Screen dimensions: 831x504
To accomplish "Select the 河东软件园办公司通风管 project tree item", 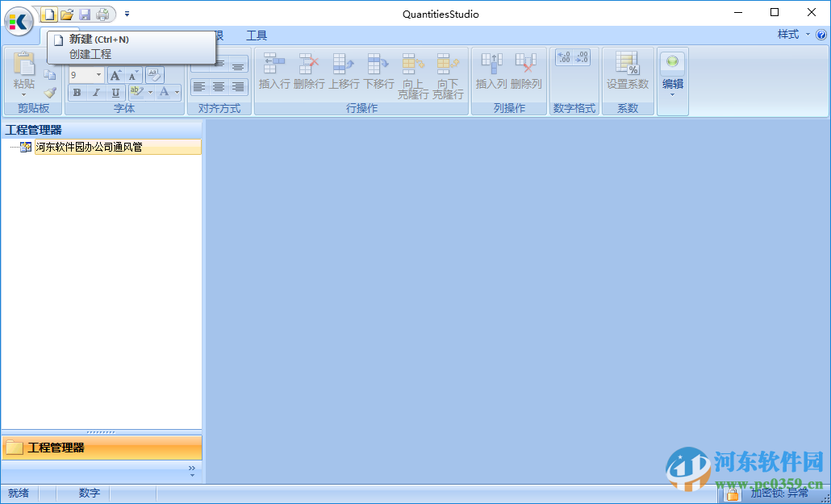I will (x=89, y=147).
